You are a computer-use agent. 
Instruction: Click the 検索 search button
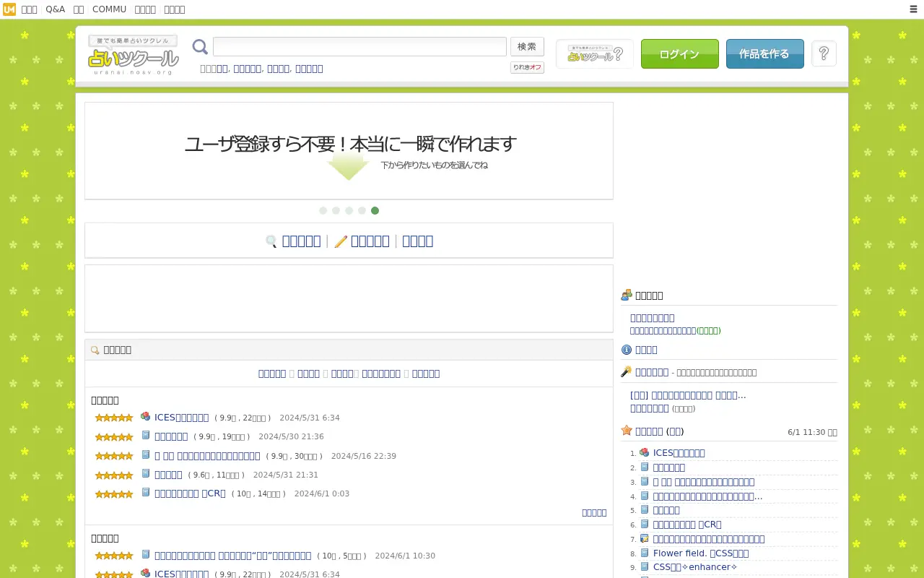tap(527, 47)
